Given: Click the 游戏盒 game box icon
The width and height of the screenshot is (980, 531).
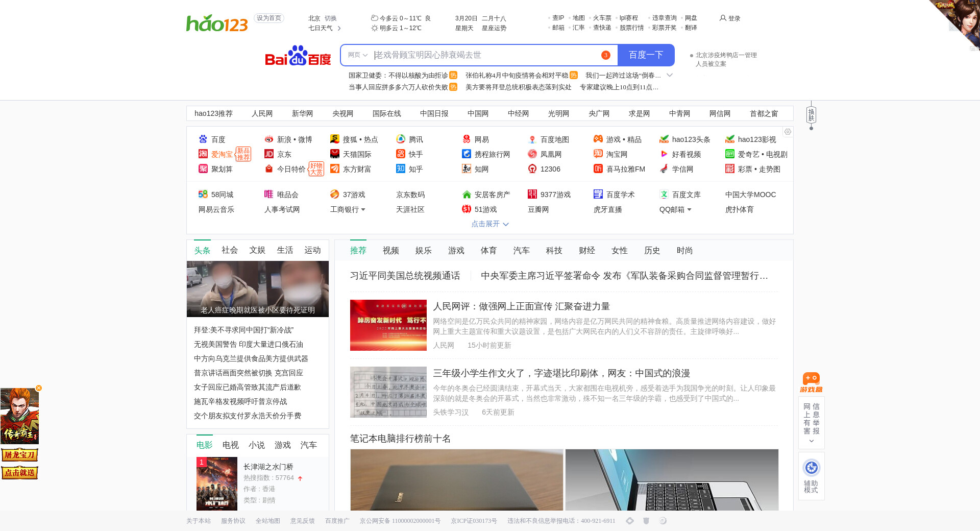Looking at the screenshot, I should coord(811,382).
